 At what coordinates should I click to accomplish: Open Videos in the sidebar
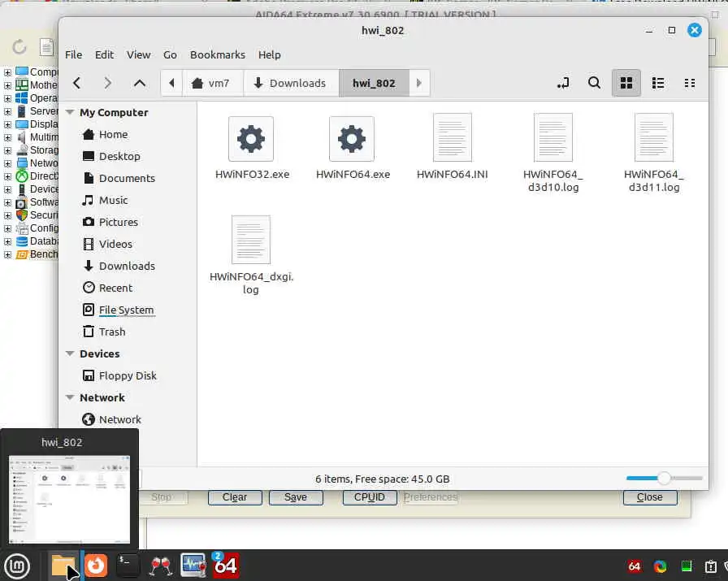[115, 245]
